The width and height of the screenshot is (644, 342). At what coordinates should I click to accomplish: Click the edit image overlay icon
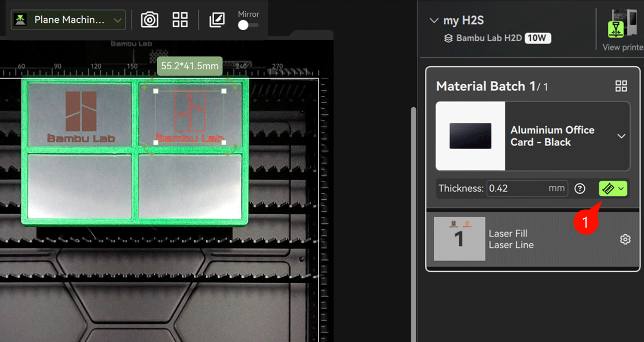tap(217, 20)
